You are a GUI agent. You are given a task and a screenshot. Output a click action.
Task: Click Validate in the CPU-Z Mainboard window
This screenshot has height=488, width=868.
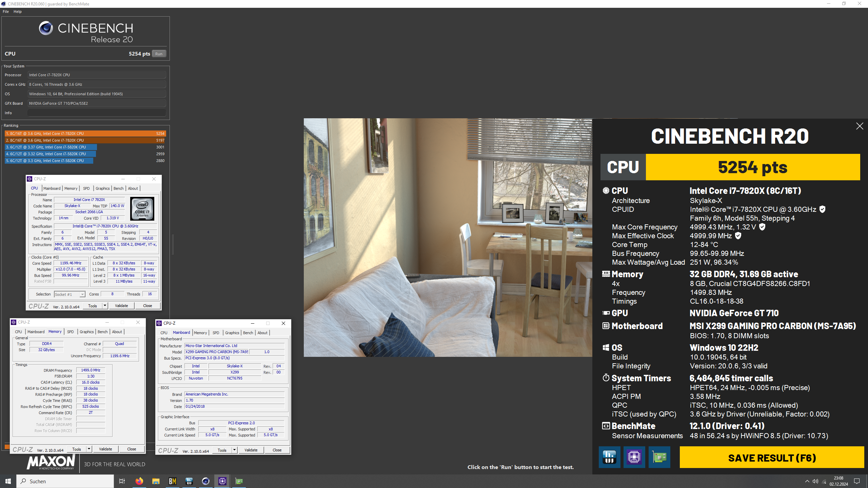click(251, 450)
